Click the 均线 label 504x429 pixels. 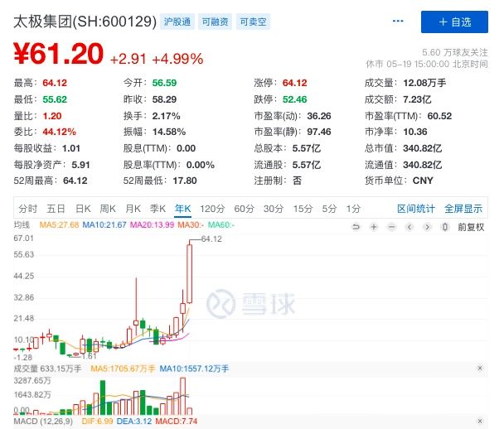pyautogui.click(x=22, y=224)
